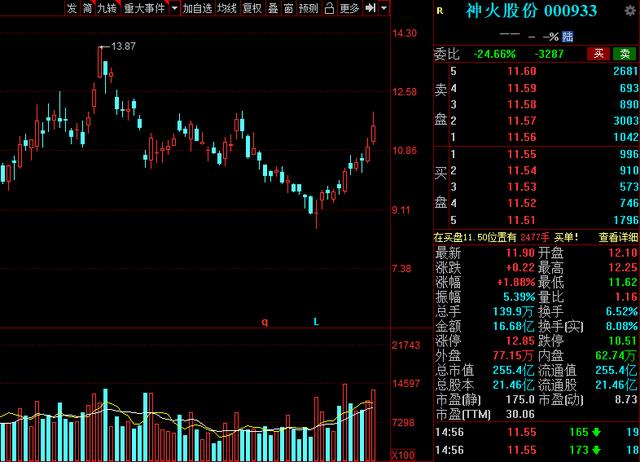Click the 跌停 limit-down price 10.51
640x462 pixels.
(622, 340)
